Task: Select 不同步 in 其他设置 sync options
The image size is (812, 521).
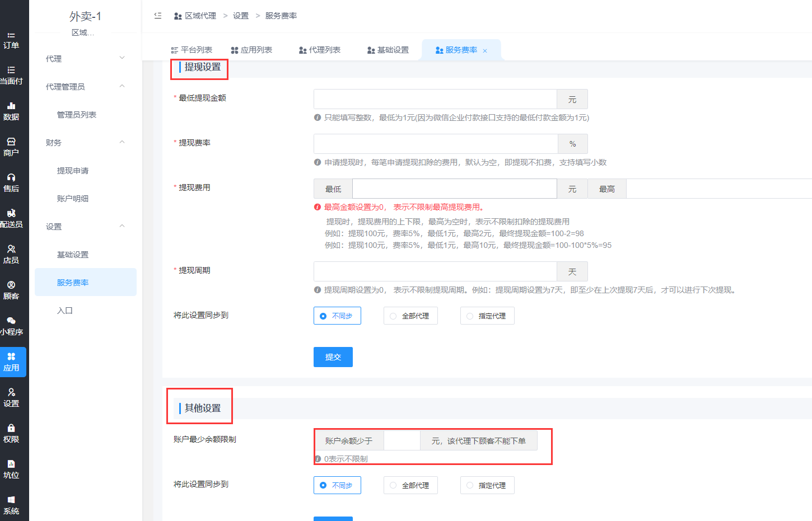Action: coord(337,485)
